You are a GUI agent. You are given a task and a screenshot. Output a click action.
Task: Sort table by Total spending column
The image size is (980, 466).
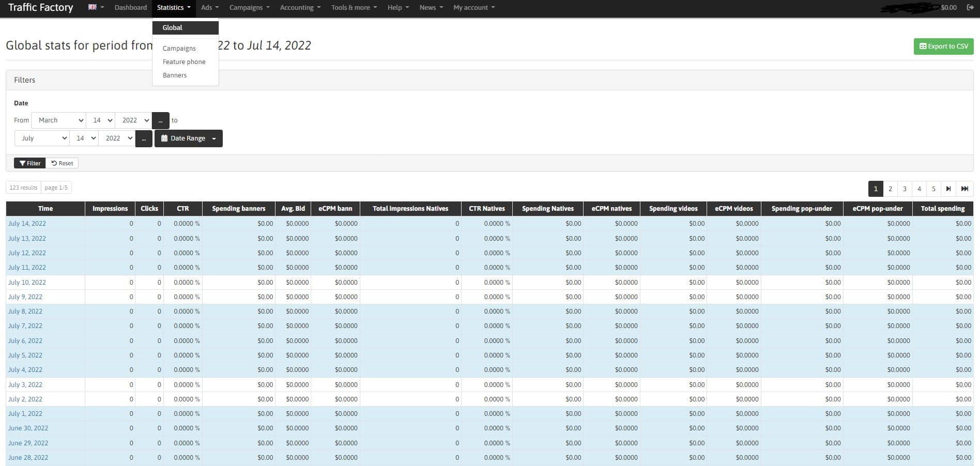point(942,209)
